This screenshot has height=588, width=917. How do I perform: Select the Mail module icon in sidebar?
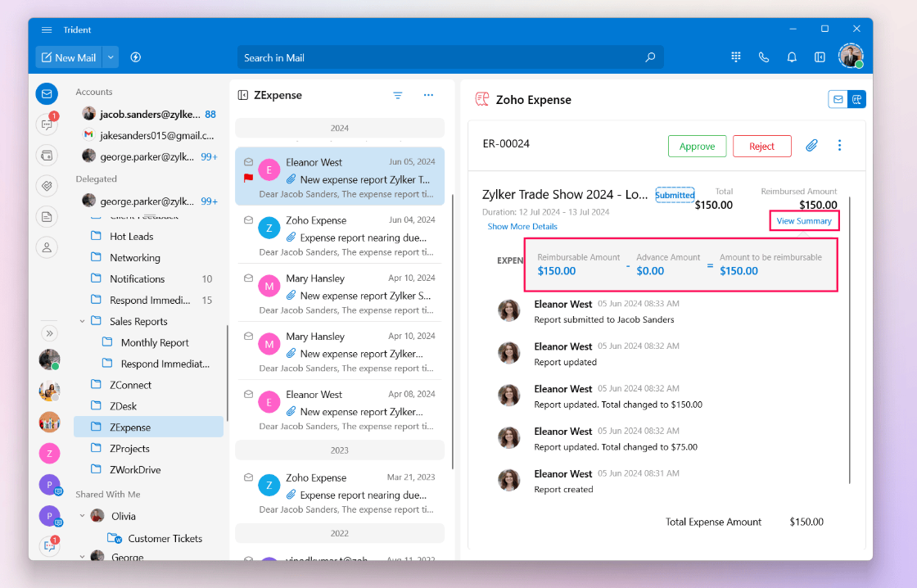pyautogui.click(x=47, y=93)
